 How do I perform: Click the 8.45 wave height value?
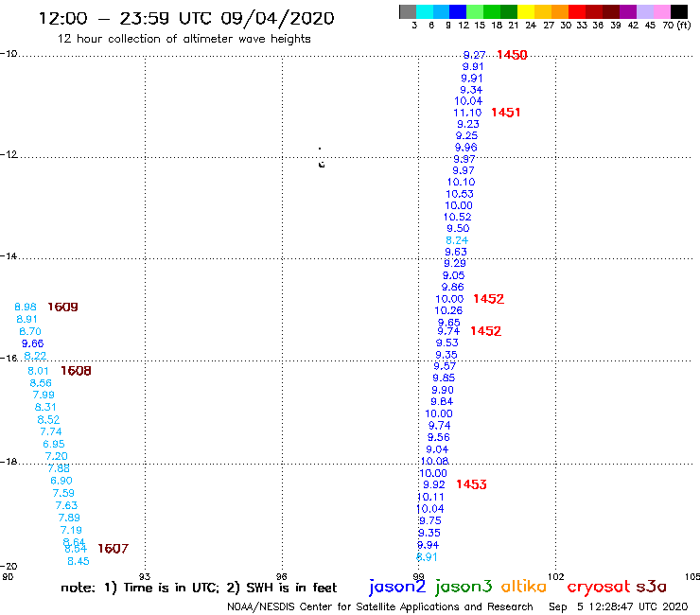pyautogui.click(x=79, y=561)
